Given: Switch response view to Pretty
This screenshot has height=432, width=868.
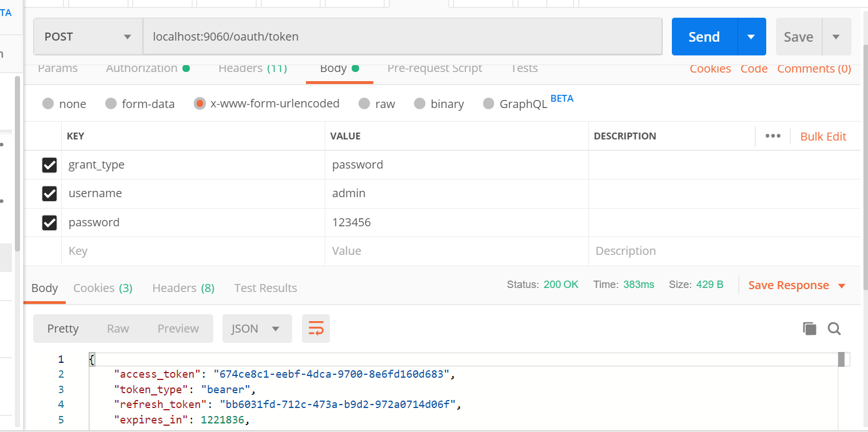Looking at the screenshot, I should [63, 329].
